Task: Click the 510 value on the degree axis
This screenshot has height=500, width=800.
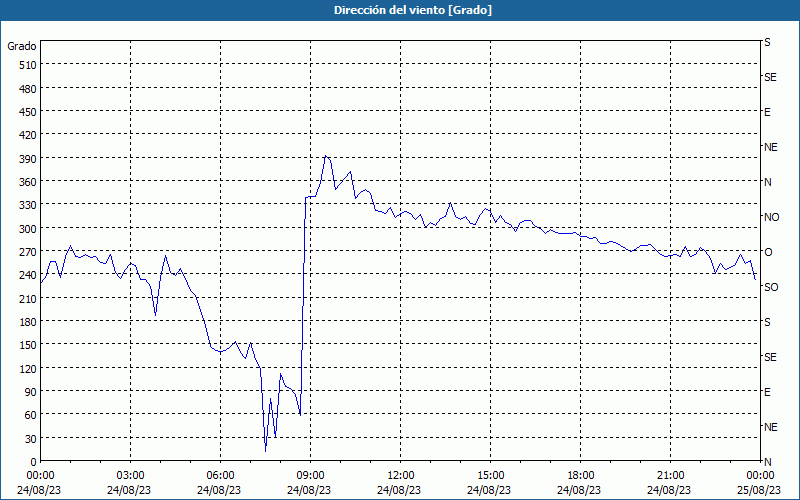Action: [28, 65]
